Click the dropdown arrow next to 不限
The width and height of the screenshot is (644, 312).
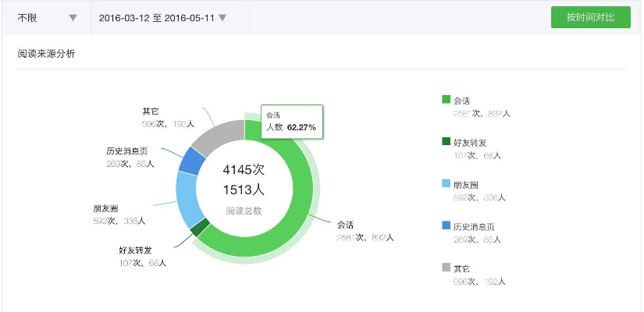(73, 18)
